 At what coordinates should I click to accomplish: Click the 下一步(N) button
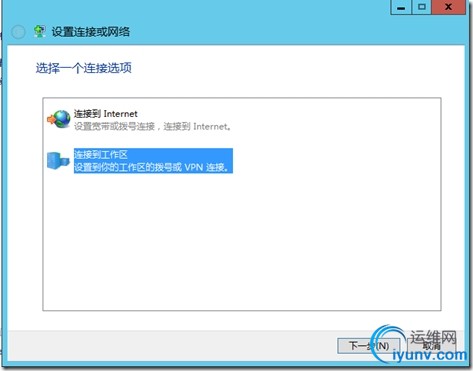coord(369,346)
